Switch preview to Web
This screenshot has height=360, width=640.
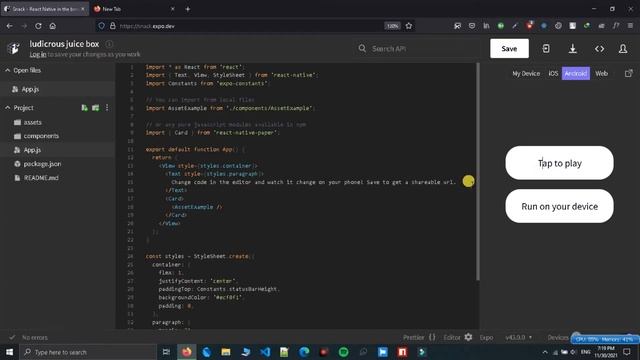click(x=601, y=73)
